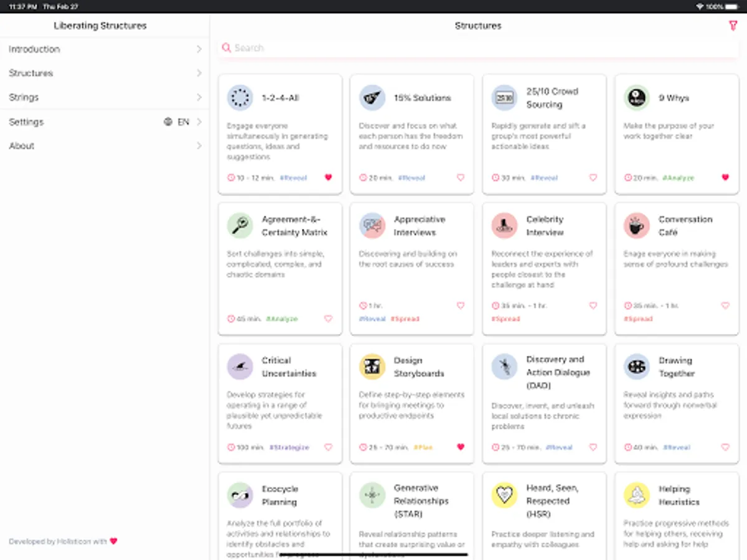
Task: Click the 15% Solutions icon
Action: click(x=372, y=98)
